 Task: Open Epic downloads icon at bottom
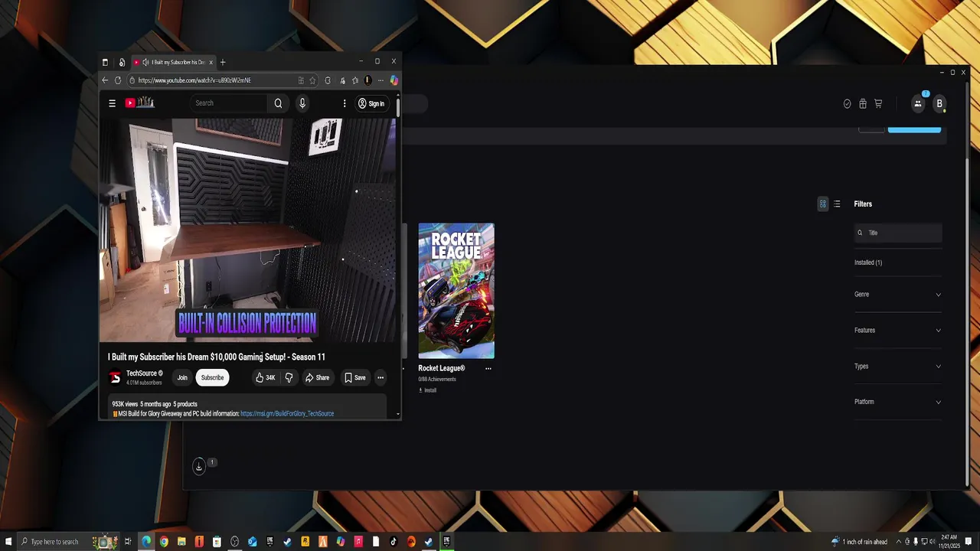coord(199,466)
